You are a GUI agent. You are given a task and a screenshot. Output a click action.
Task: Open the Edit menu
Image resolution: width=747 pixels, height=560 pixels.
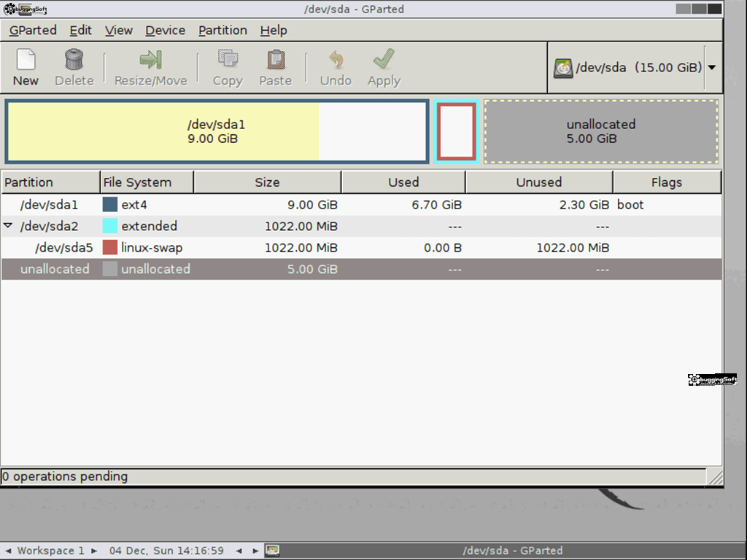click(x=80, y=31)
